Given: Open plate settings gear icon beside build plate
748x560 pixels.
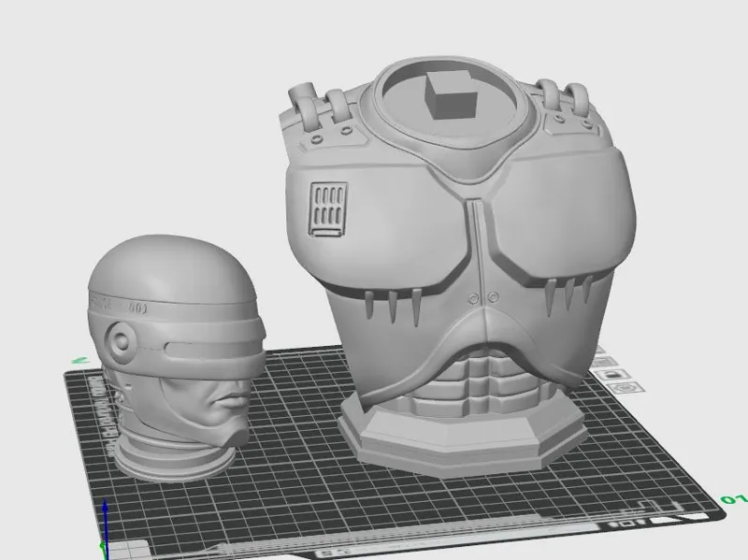Looking at the screenshot, I should (x=626, y=386).
